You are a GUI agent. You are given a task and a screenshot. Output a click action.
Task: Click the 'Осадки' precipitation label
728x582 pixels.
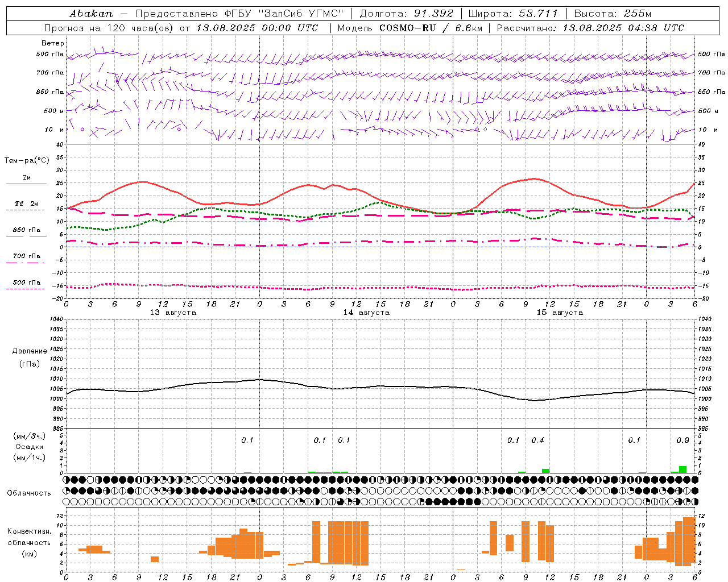pos(30,447)
